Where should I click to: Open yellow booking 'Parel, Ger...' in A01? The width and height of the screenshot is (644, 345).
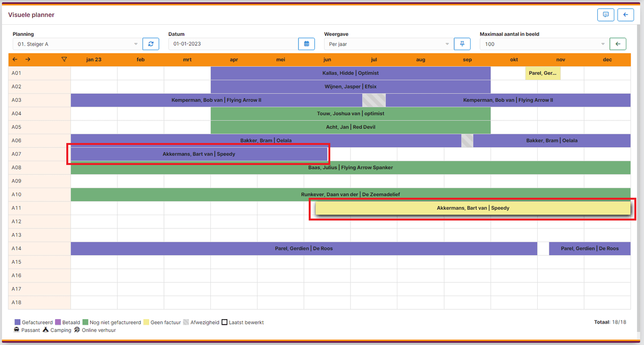[x=543, y=73]
